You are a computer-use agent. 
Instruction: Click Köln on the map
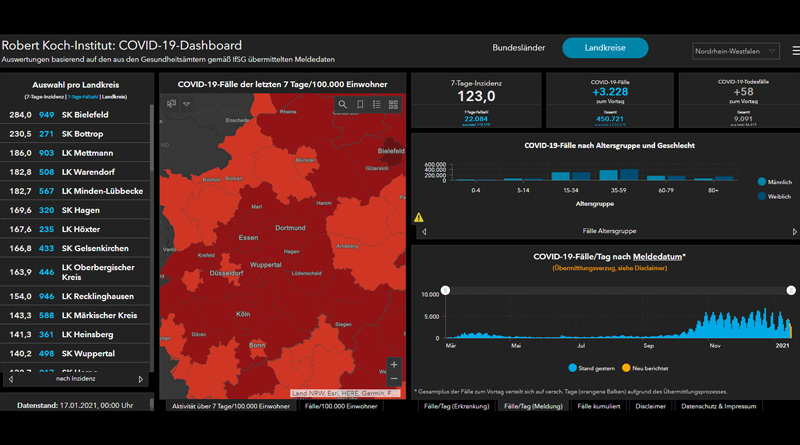coord(243,314)
